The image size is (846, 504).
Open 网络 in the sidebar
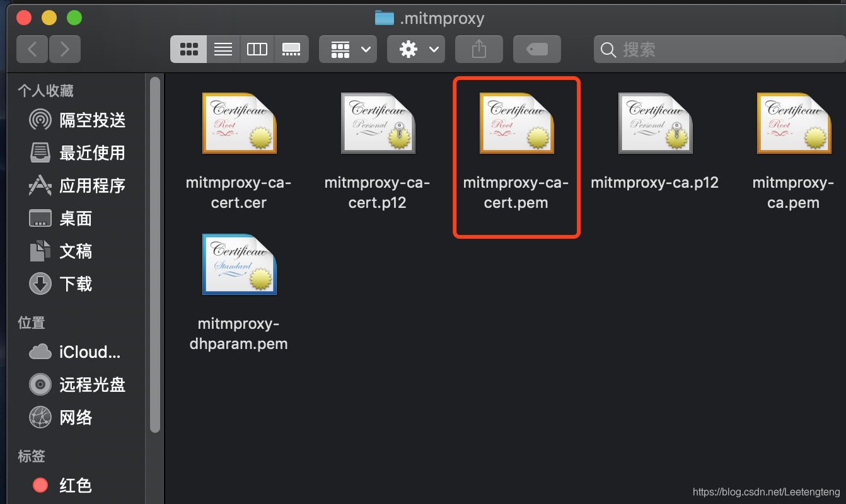(61, 417)
